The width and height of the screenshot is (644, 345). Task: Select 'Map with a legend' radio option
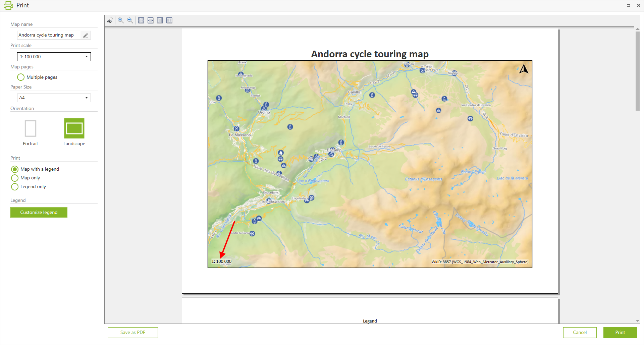(x=15, y=169)
